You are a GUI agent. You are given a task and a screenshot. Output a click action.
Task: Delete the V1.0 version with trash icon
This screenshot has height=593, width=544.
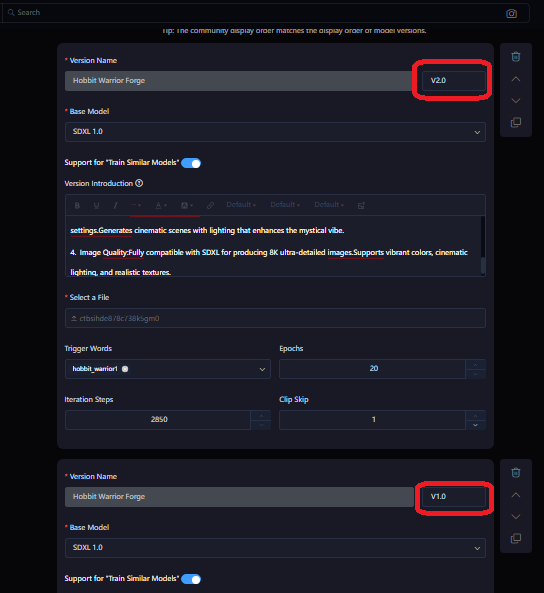516,473
